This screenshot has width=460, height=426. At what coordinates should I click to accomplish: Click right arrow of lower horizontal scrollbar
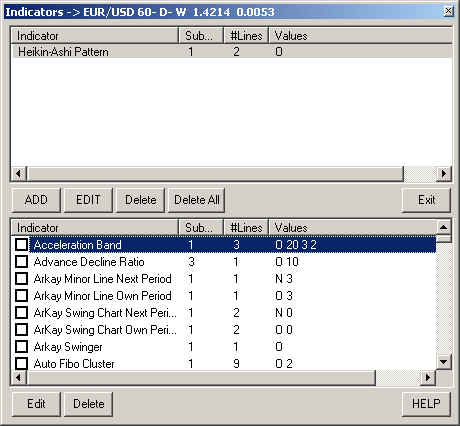point(428,377)
